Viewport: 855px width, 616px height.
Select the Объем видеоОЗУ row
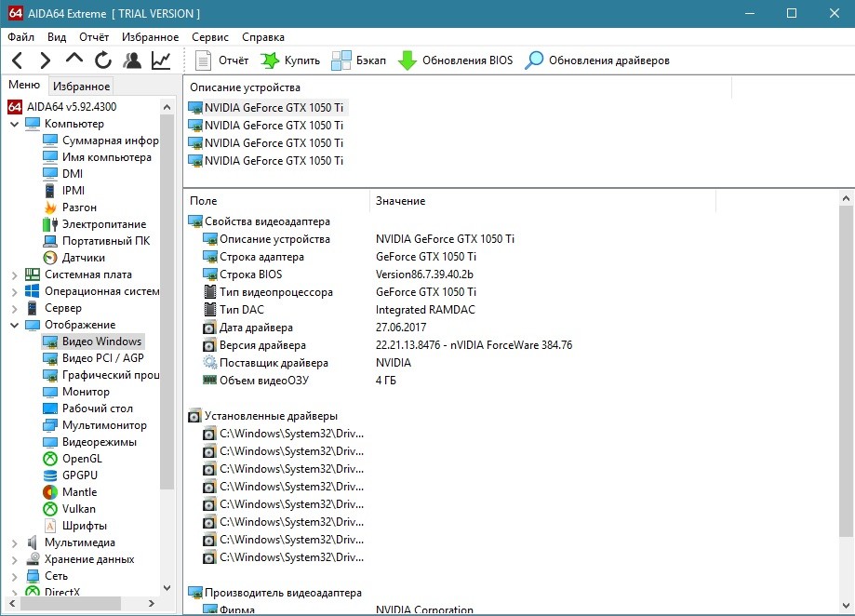tap(299, 381)
